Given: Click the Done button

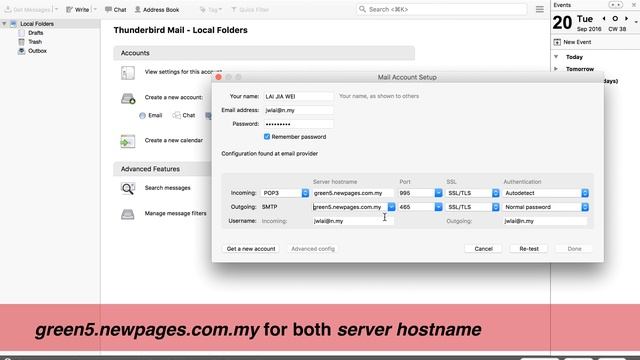Looking at the screenshot, I should click(574, 249).
